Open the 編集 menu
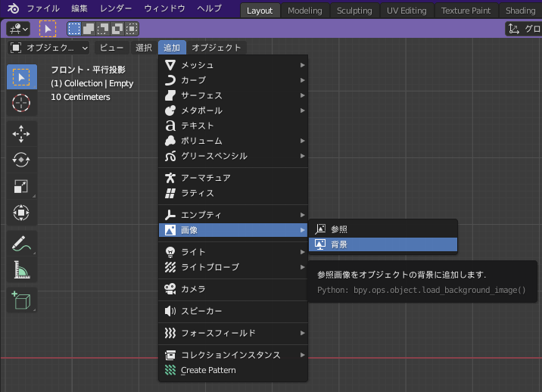 click(x=79, y=8)
